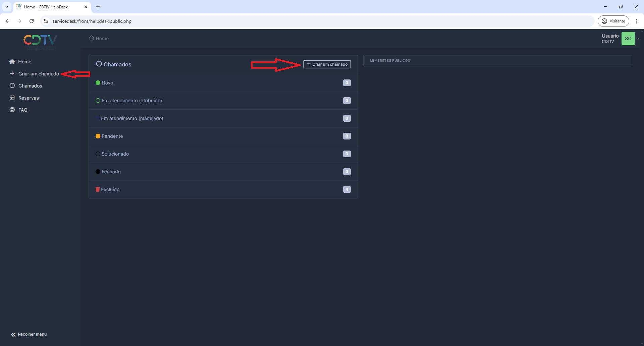Image resolution: width=644 pixels, height=346 pixels.
Task: Open the Em atendimento (atribuído) tickets link
Action: [131, 101]
